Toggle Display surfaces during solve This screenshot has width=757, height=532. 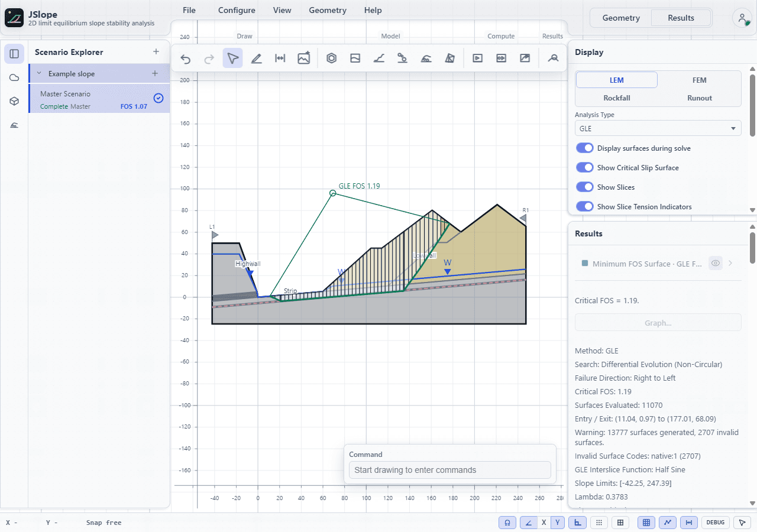[584, 148]
